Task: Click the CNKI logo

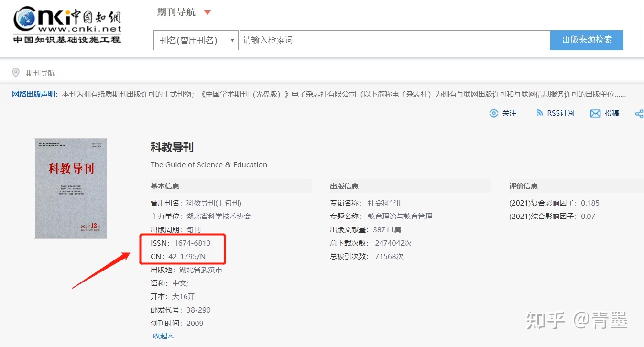Action: (67, 25)
